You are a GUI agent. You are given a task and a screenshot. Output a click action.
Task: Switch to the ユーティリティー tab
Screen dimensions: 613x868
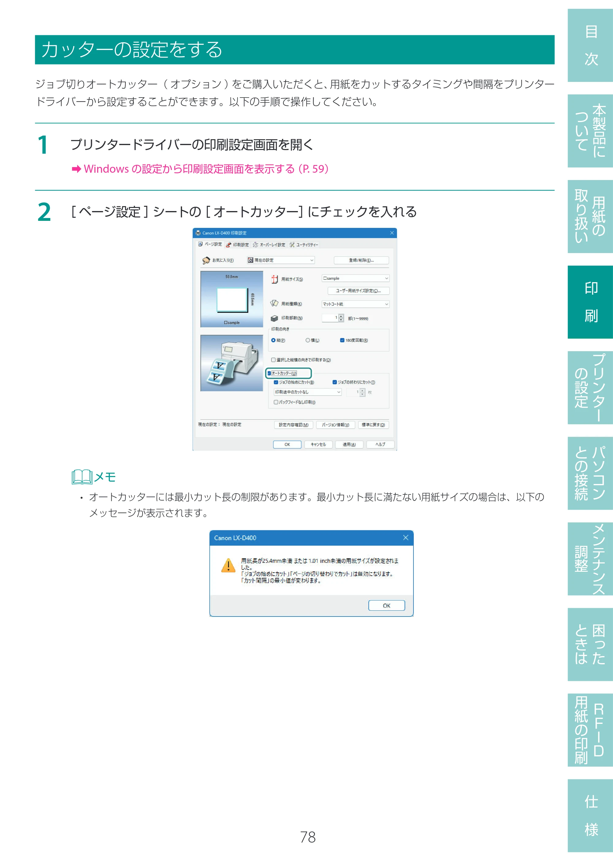point(304,244)
